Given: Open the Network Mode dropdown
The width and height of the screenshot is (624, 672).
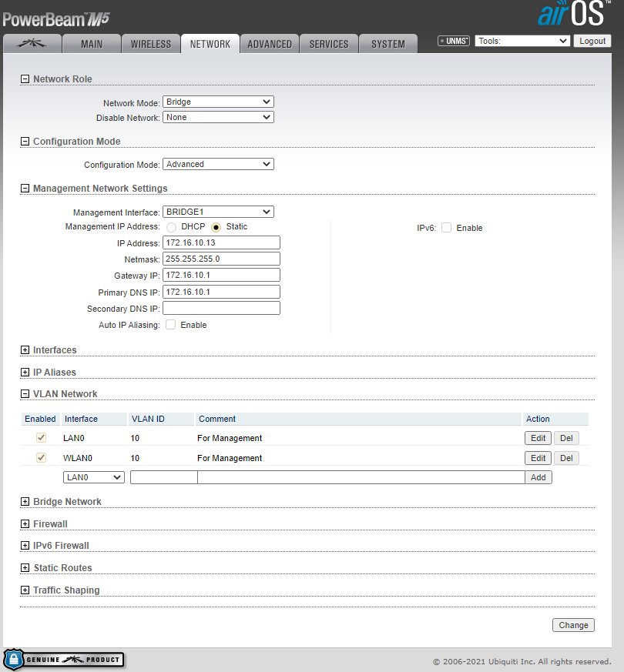Looking at the screenshot, I should coord(218,102).
